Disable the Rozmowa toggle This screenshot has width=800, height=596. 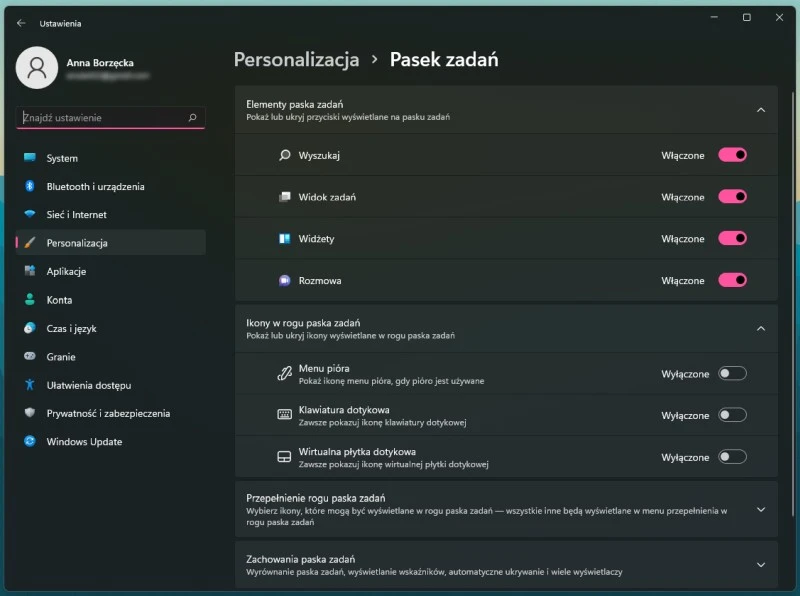(x=733, y=281)
